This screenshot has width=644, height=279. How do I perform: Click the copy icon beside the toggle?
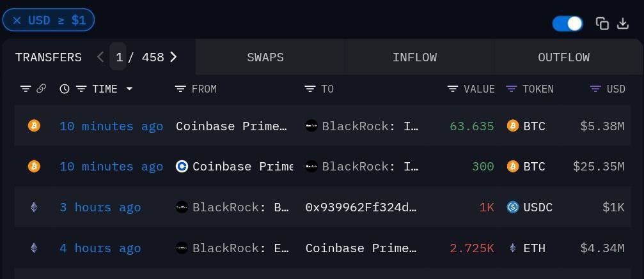pos(602,24)
